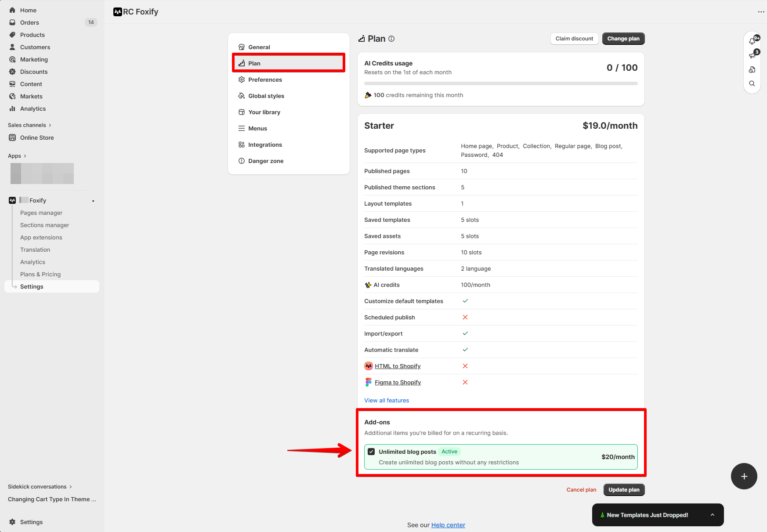Image resolution: width=767 pixels, height=532 pixels.
Task: Click the blurred app thumbnail under Apps
Action: (x=42, y=173)
